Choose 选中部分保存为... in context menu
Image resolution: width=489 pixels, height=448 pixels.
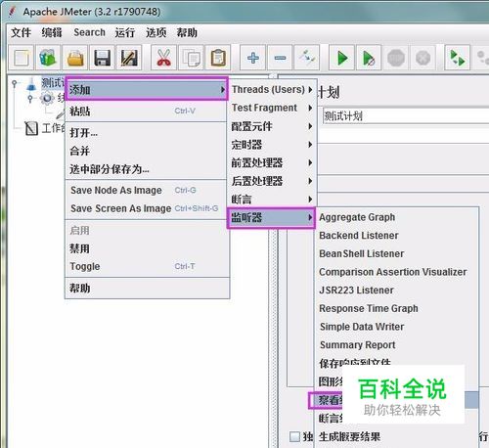pyautogui.click(x=147, y=169)
